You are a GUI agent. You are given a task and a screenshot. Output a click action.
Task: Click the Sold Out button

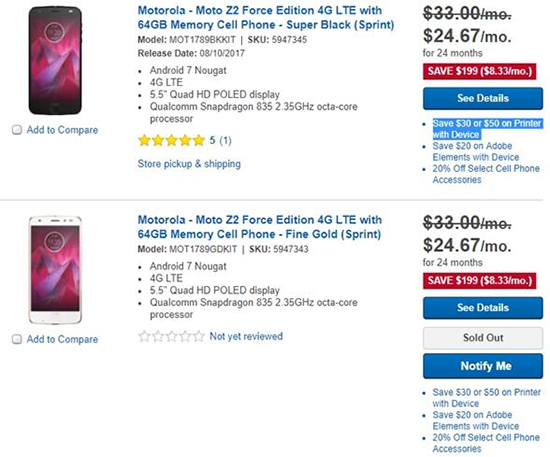coord(483,338)
